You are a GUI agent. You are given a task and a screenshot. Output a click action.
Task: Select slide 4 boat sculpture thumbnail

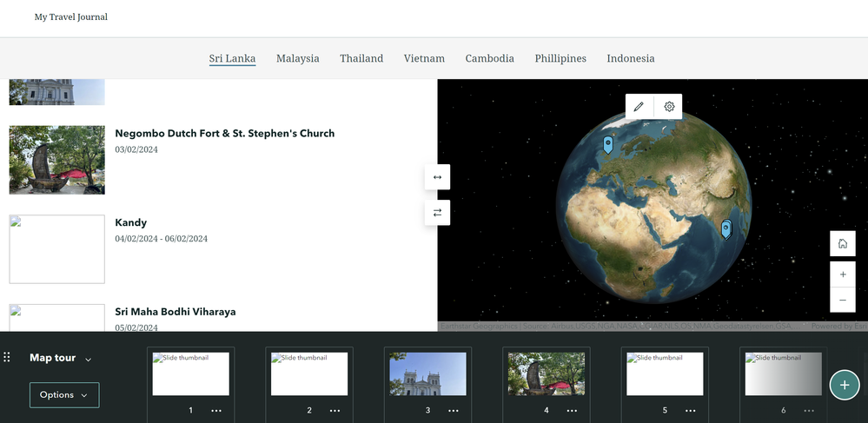[x=547, y=373]
